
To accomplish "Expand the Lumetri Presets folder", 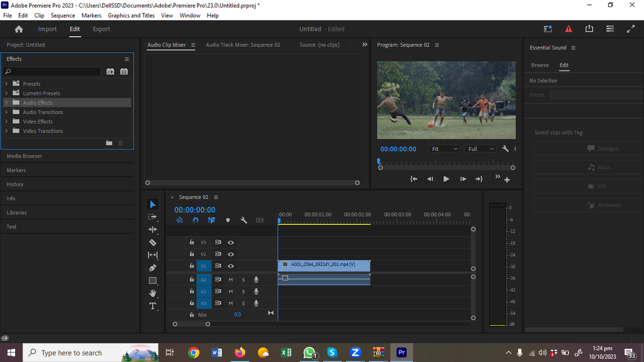I will [x=7, y=93].
